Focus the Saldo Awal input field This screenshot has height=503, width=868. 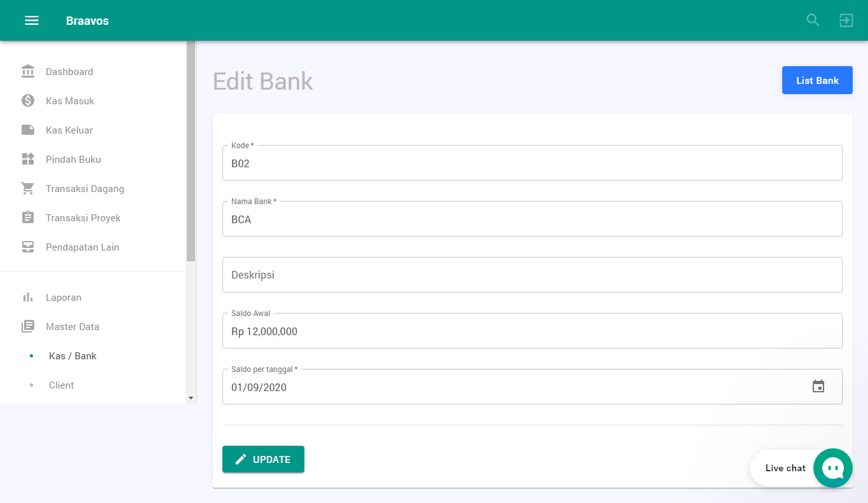532,331
